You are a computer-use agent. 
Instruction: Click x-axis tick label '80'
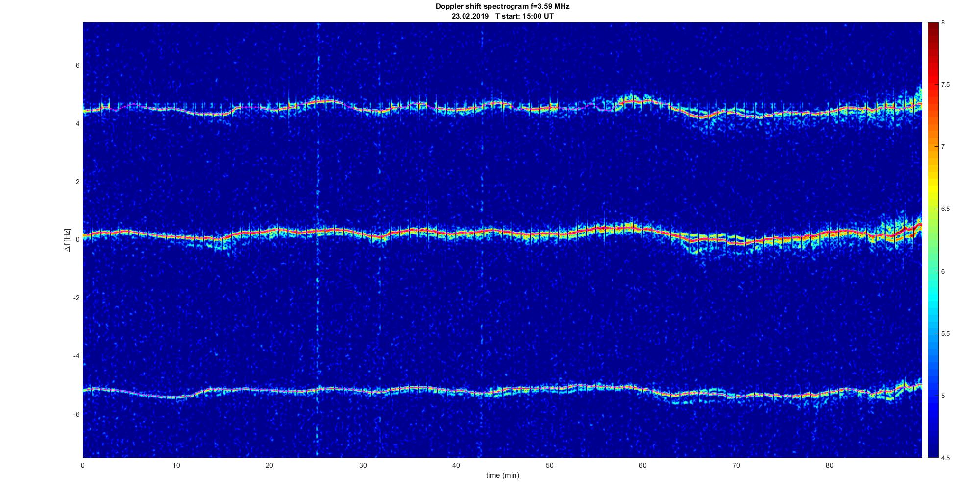[x=830, y=465]
